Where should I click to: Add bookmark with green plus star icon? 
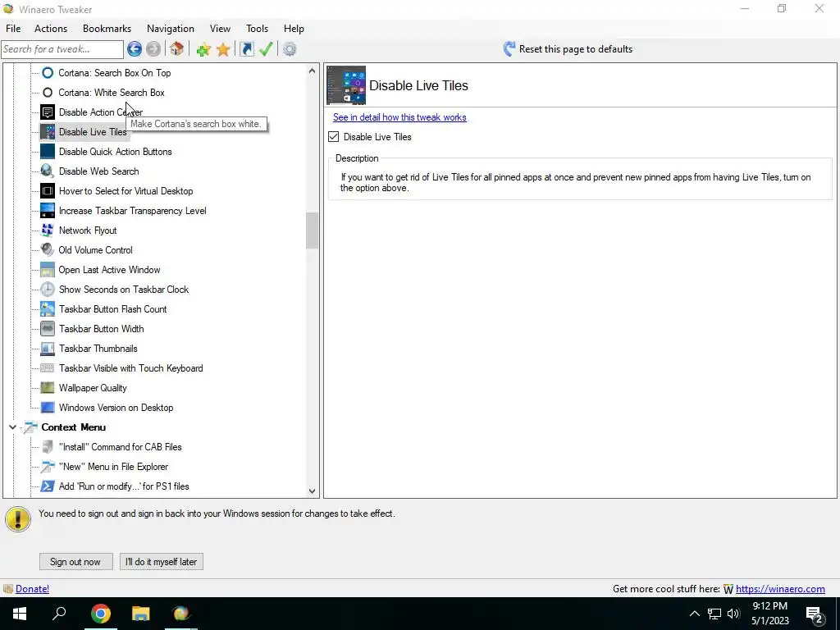[x=203, y=49]
